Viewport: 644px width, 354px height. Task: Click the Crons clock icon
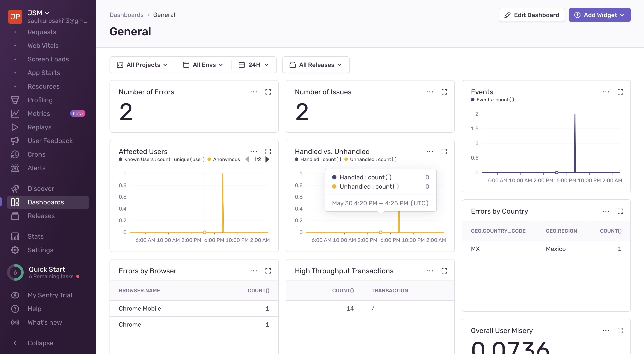[15, 154]
